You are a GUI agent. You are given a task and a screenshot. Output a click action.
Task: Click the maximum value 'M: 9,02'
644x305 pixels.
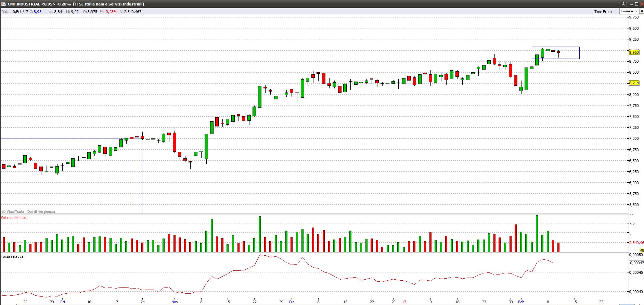[x=73, y=12]
